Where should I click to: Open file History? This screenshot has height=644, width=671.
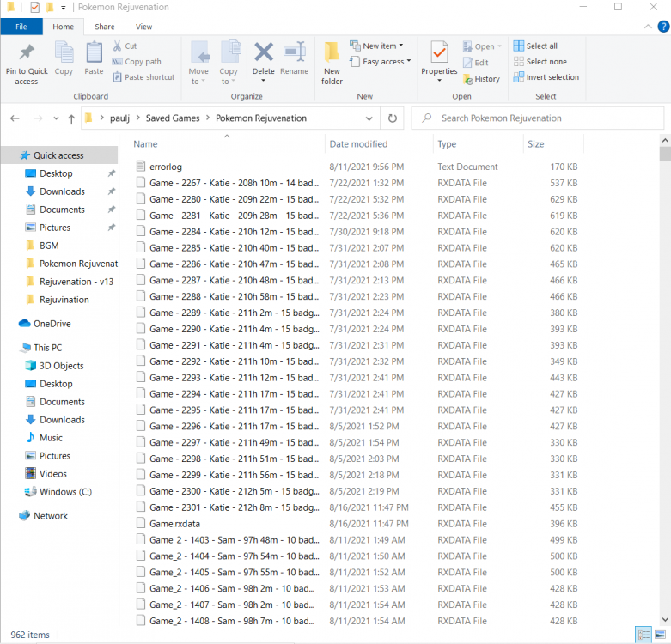coord(481,79)
